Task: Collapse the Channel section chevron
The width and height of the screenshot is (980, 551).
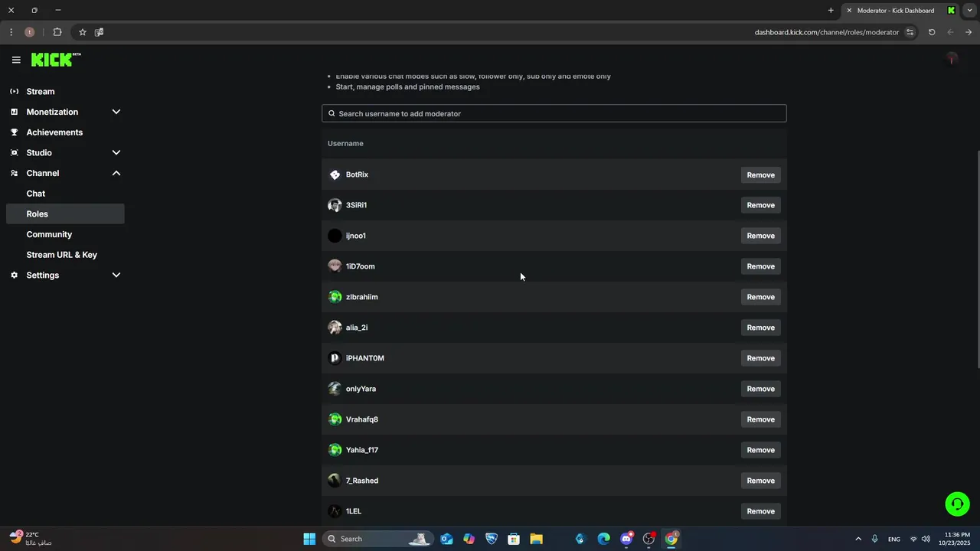Action: [x=116, y=173]
